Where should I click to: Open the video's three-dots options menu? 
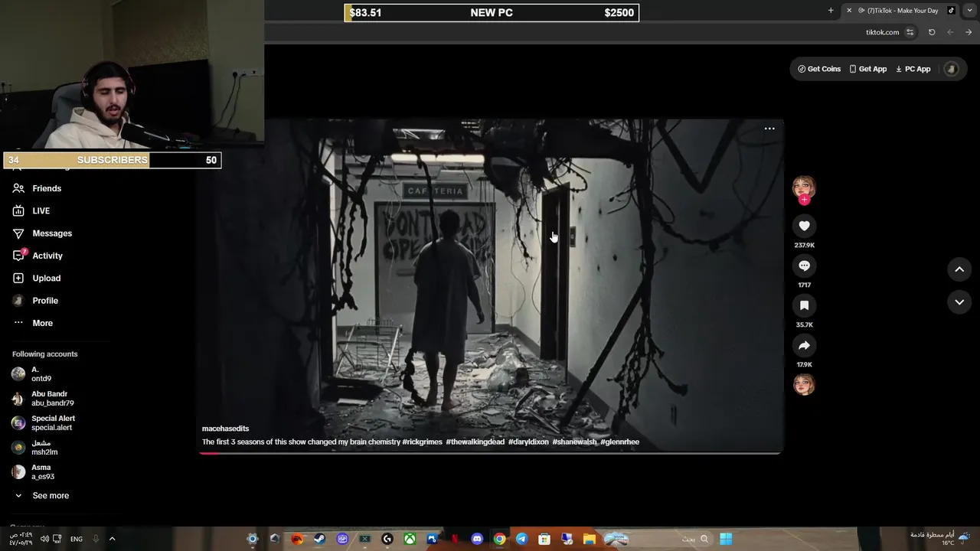769,129
